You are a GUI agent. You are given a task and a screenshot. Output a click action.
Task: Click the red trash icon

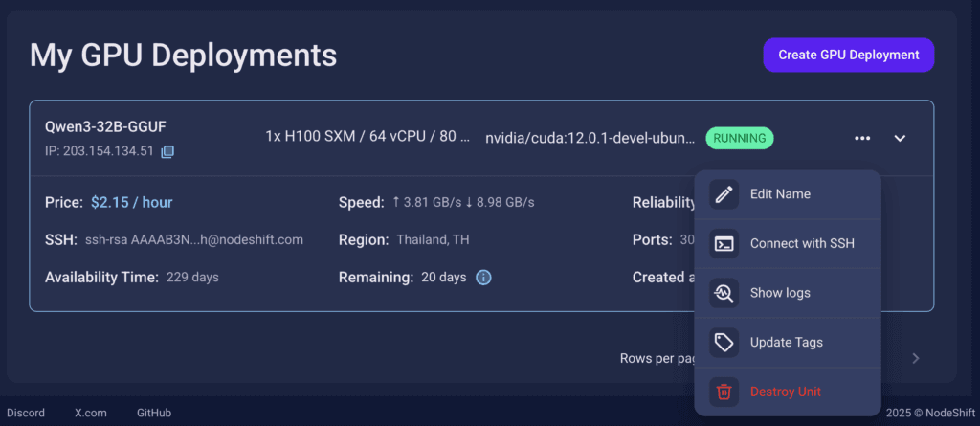[724, 392]
